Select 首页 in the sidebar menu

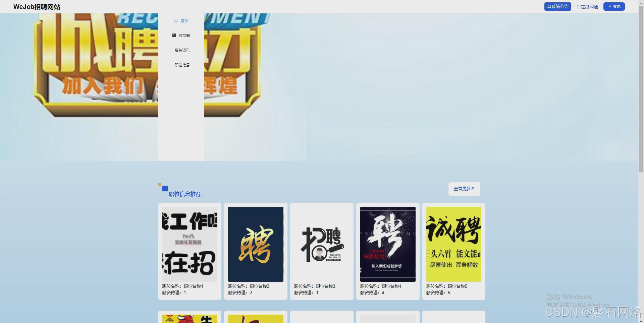click(184, 20)
